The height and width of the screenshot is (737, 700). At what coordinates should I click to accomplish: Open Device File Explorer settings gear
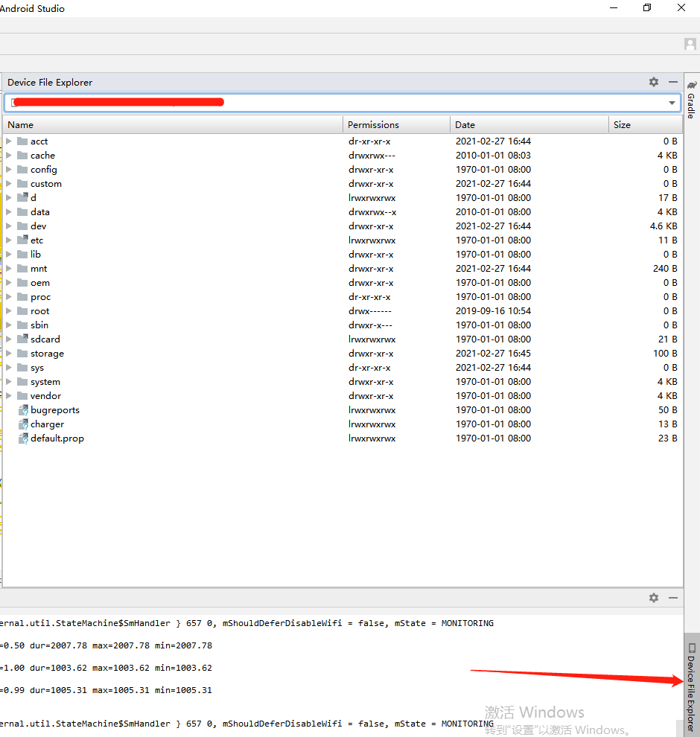(x=654, y=82)
